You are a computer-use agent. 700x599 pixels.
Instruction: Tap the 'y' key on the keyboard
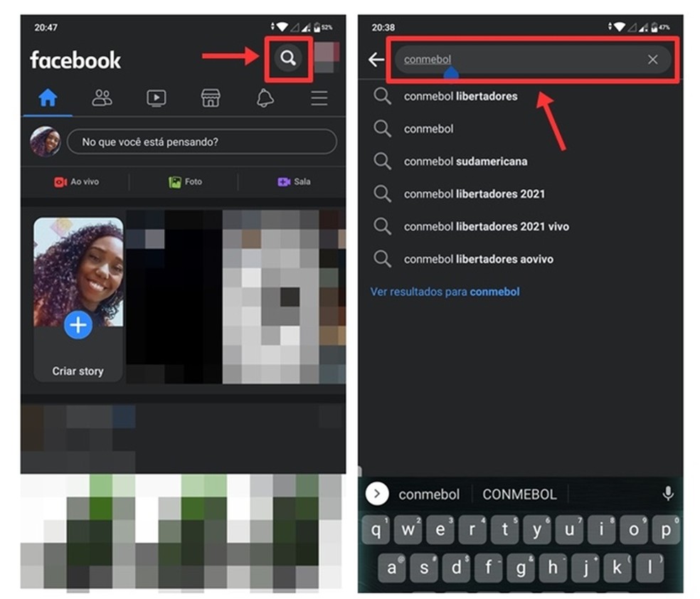coord(537,530)
